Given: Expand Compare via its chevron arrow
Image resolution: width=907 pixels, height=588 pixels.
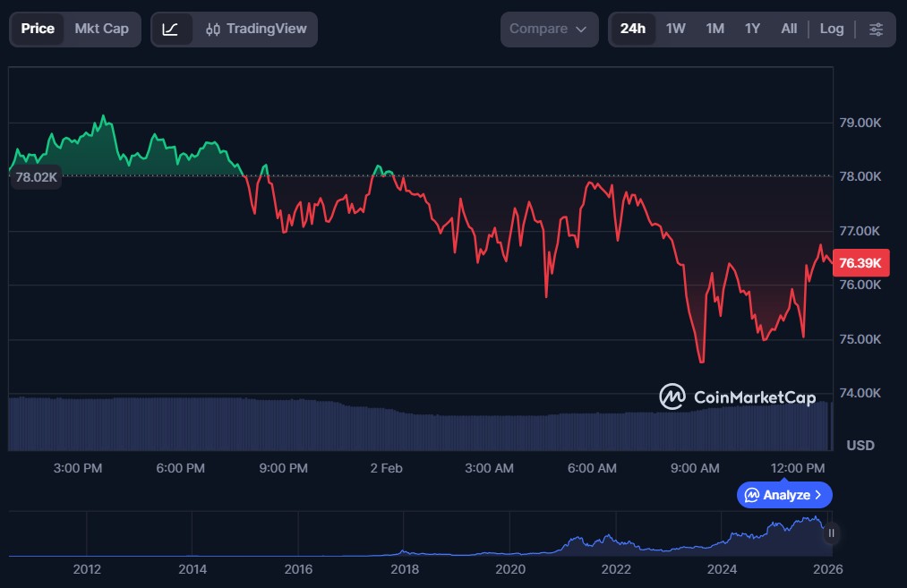Looking at the screenshot, I should click(x=581, y=30).
